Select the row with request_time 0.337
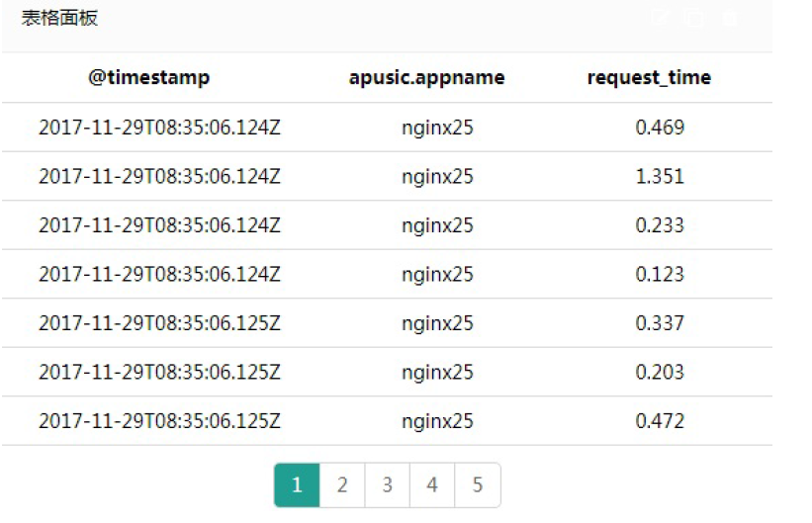Image resolution: width=812 pixels, height=523 pixels. [x=387, y=322]
